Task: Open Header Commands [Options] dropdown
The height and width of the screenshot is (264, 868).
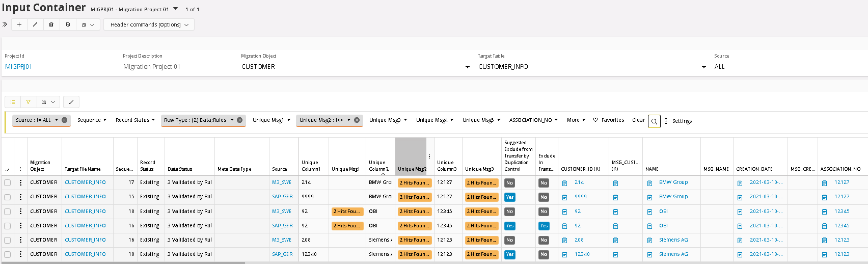Action: click(x=149, y=24)
